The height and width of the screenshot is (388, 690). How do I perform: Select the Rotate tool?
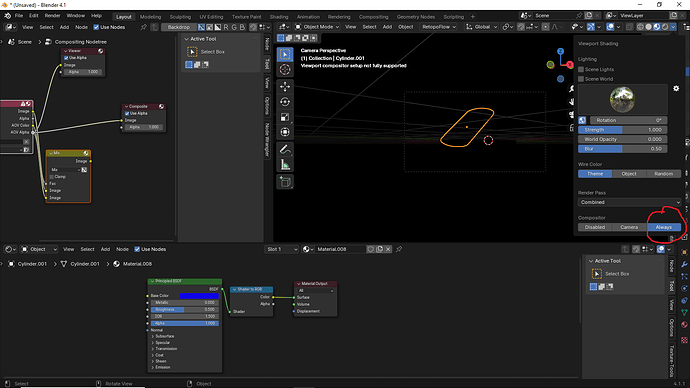(x=285, y=102)
